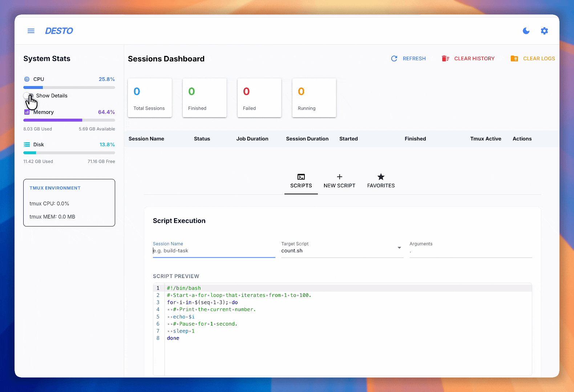Open the hamburger navigation menu

31,31
